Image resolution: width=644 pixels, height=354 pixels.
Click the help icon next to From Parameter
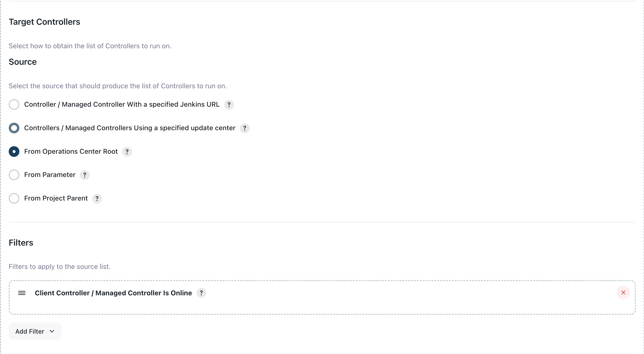tap(85, 175)
